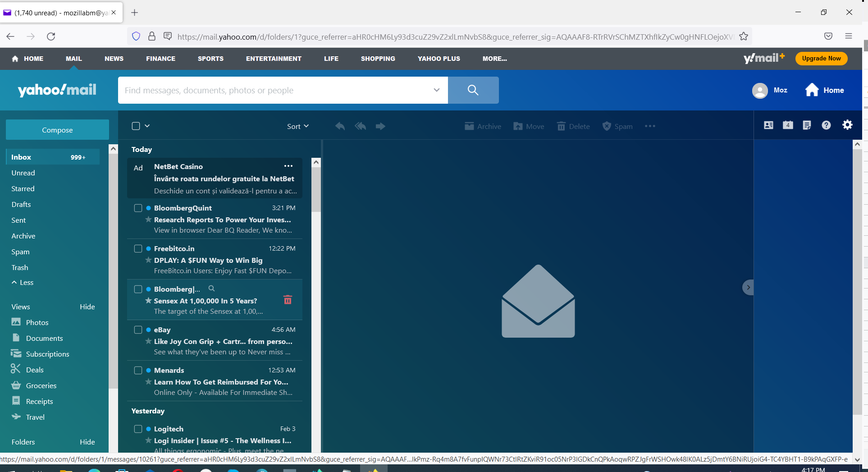Open the SPORTS tab in Yahoo navigation
Screen dimensions: 868x472
coord(210,59)
